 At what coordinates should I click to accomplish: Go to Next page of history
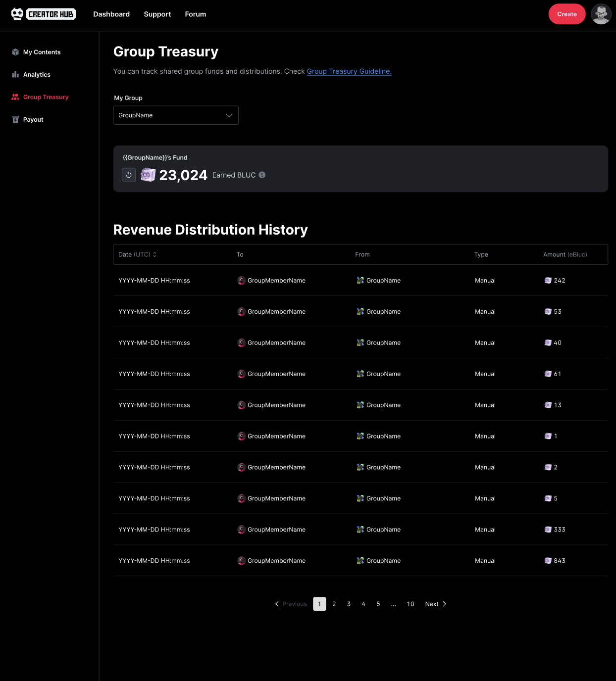click(x=435, y=604)
